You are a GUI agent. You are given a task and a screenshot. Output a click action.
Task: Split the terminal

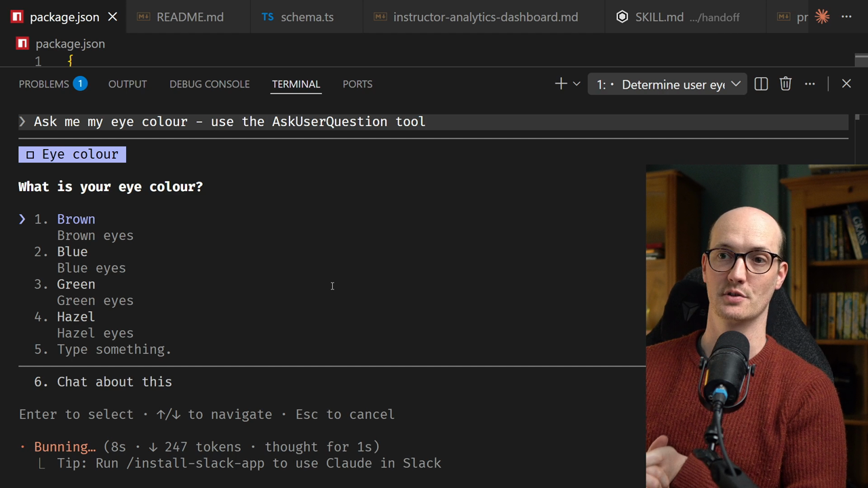[761, 84]
